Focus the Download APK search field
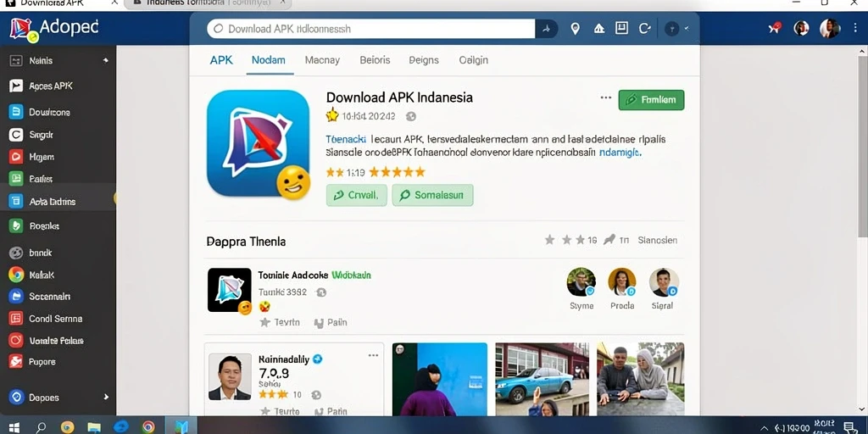 point(371,29)
